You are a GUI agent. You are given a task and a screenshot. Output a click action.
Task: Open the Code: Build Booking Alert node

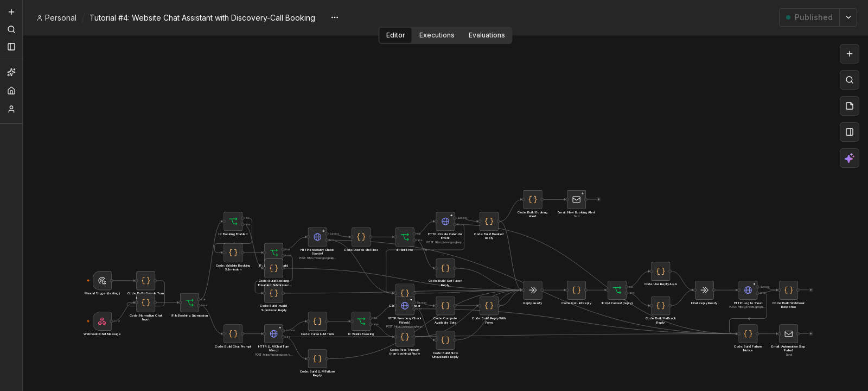pos(533,200)
